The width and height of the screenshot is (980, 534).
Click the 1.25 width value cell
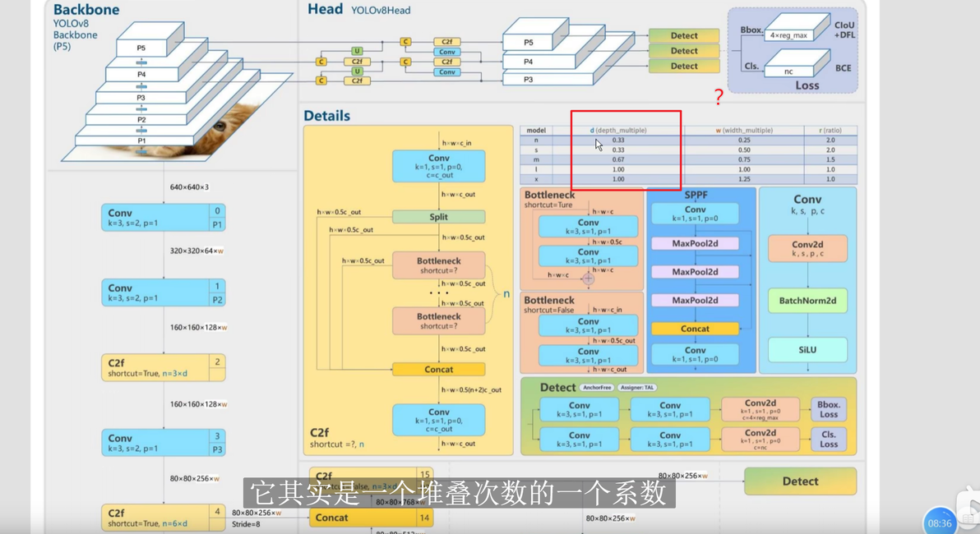coord(744,179)
